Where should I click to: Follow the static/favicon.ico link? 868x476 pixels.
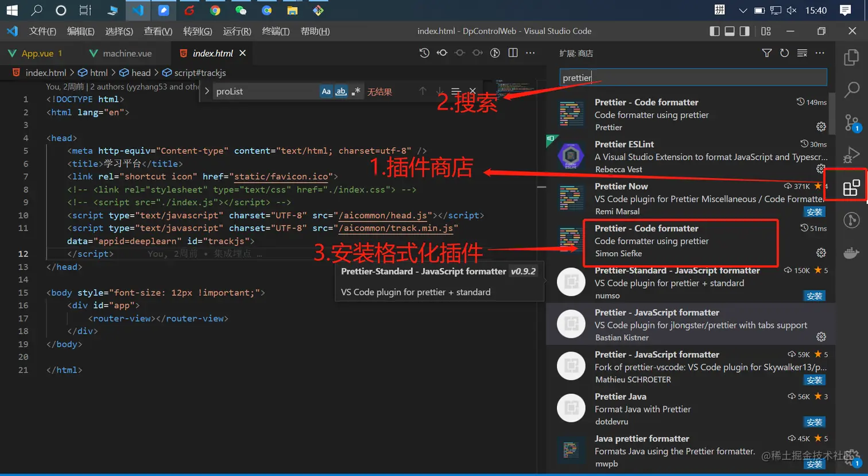click(x=281, y=176)
